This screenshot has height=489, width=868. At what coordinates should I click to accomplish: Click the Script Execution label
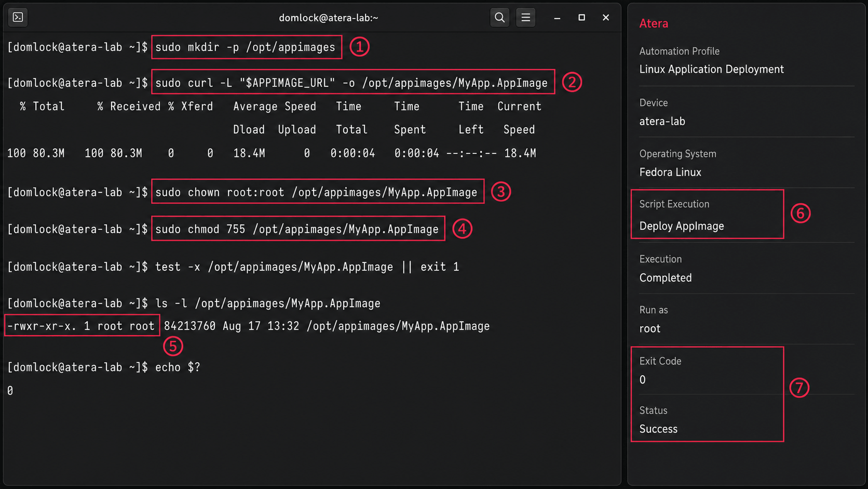pyautogui.click(x=674, y=204)
